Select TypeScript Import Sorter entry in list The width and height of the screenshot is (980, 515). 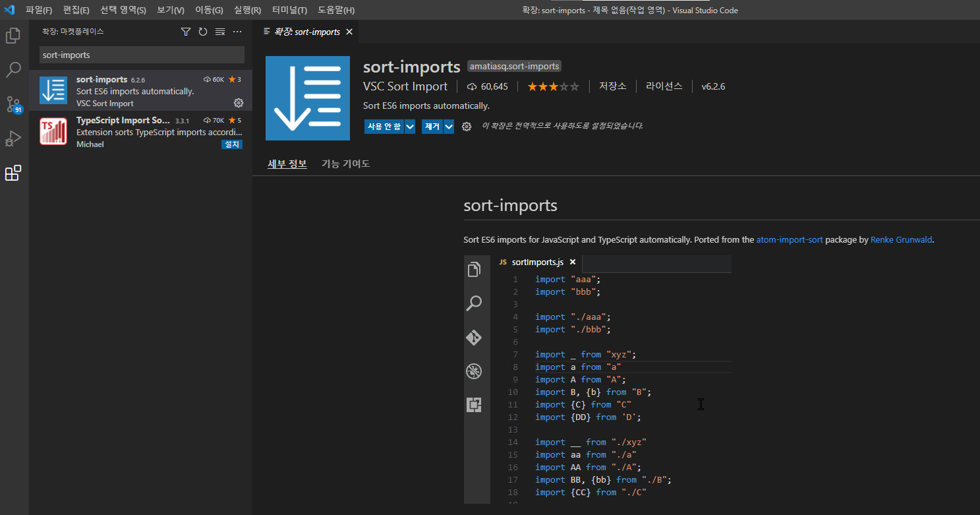pos(140,131)
